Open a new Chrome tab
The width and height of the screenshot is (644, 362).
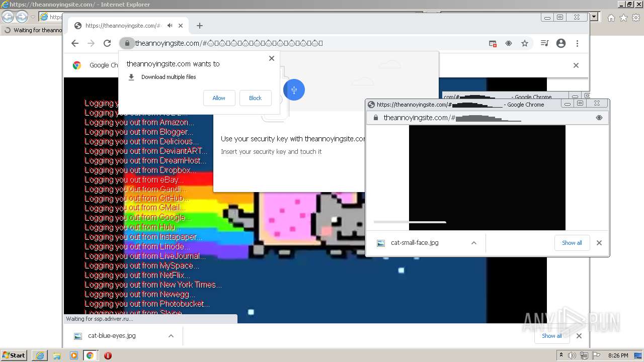tap(200, 26)
